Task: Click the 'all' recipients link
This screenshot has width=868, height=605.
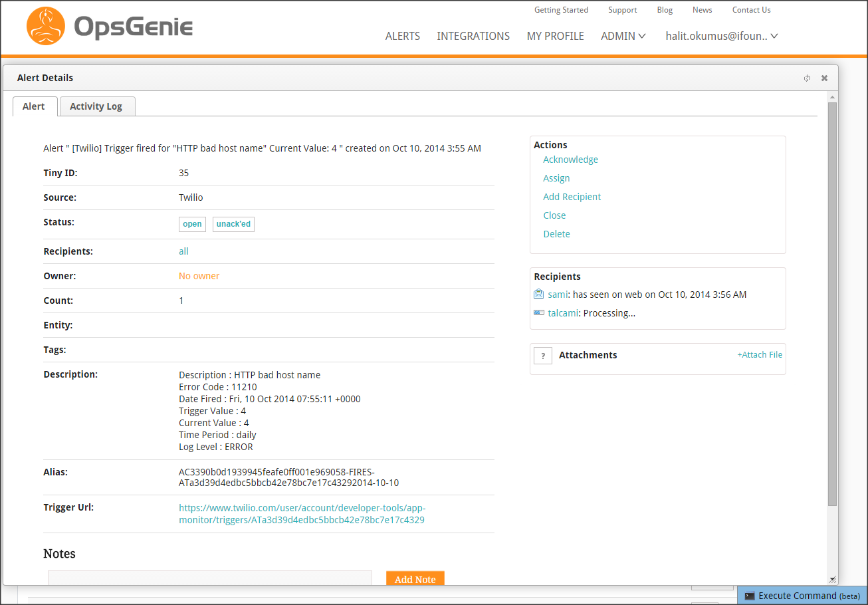Action: coord(183,251)
